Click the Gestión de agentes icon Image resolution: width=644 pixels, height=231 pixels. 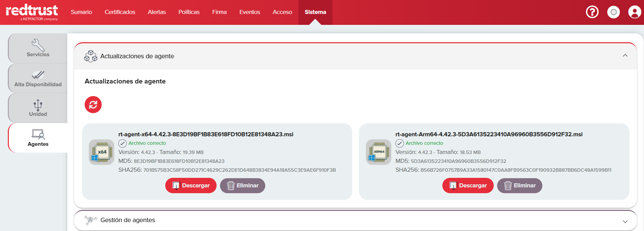tap(91, 220)
